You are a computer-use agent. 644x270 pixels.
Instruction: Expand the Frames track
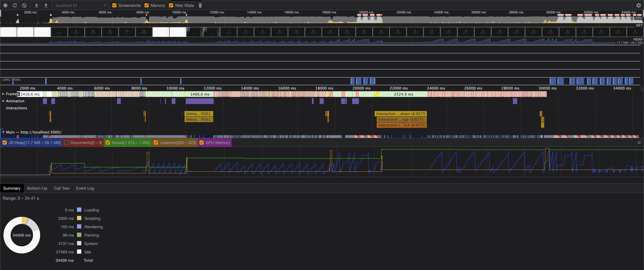click(3, 94)
